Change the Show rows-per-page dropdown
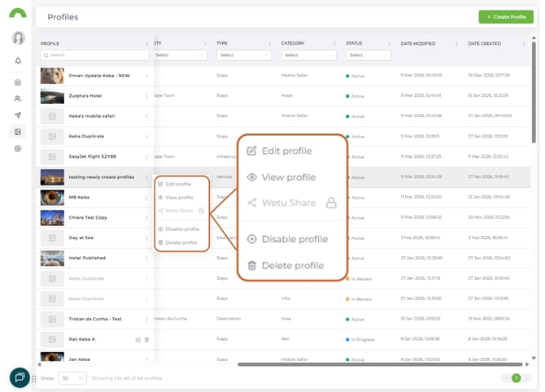545x392 pixels. 72,378
